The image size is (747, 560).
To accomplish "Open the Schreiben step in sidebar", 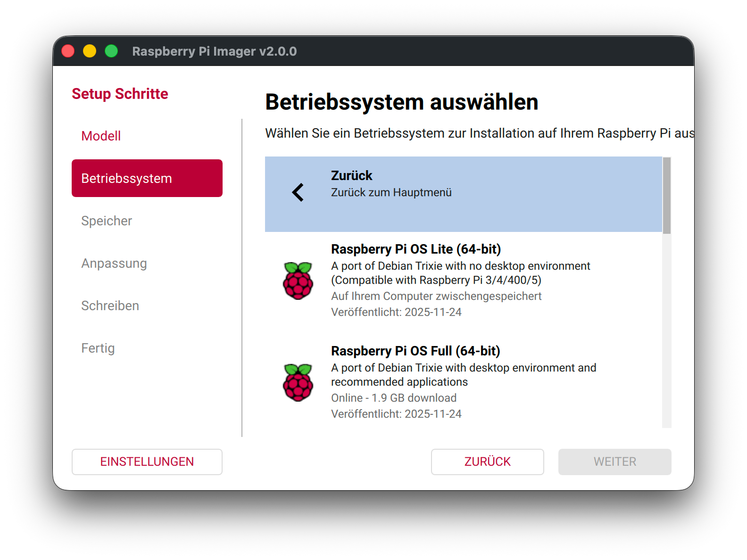I will click(x=110, y=305).
